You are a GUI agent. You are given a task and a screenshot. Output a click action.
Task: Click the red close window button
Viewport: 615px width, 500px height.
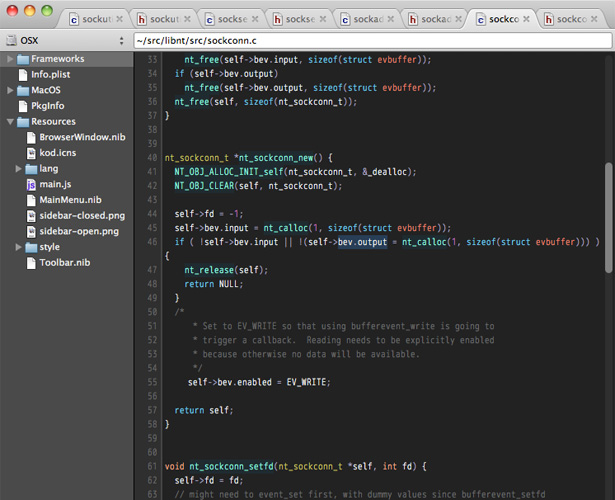13,11
